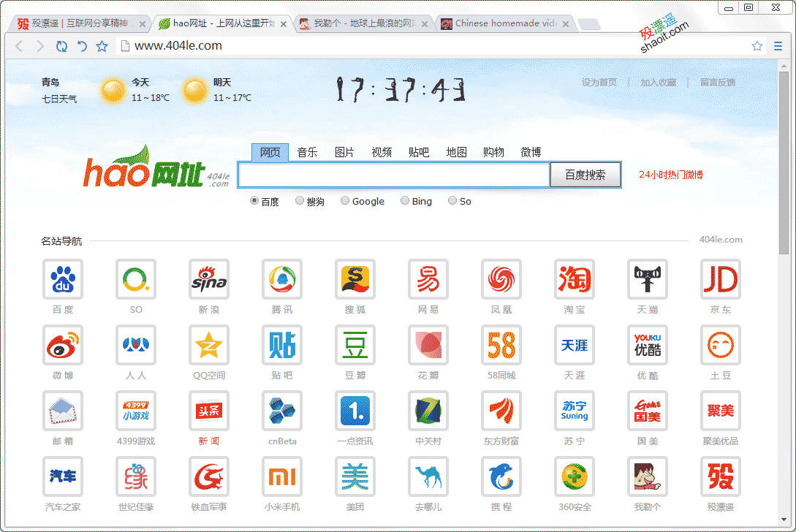Image resolution: width=796 pixels, height=532 pixels.
Task: Open the browser hamburger menu
Action: [778, 46]
